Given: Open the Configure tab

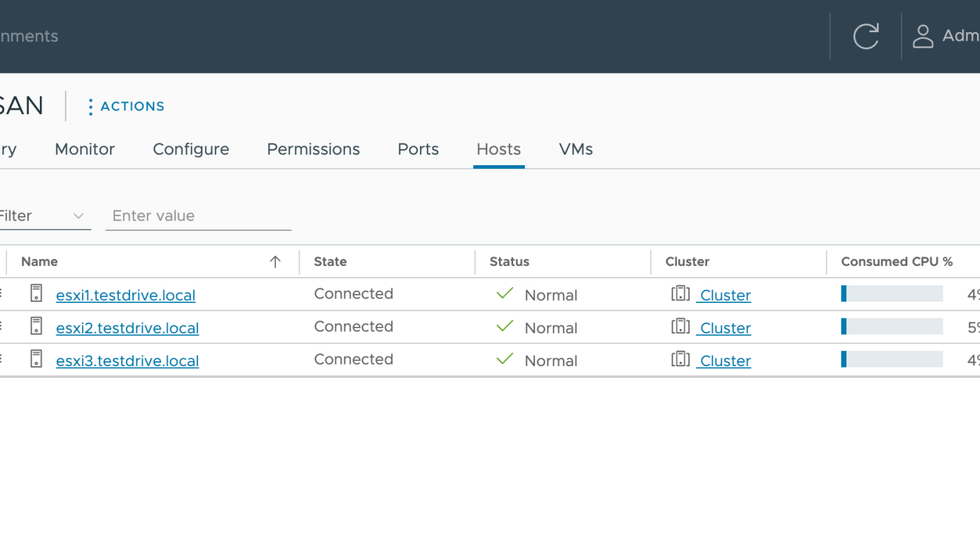Looking at the screenshot, I should (190, 149).
